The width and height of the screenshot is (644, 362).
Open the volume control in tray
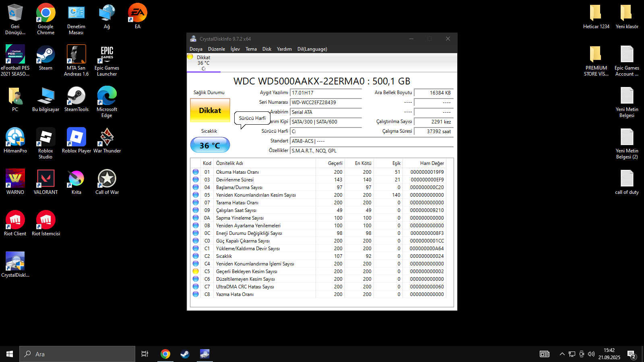(591, 354)
